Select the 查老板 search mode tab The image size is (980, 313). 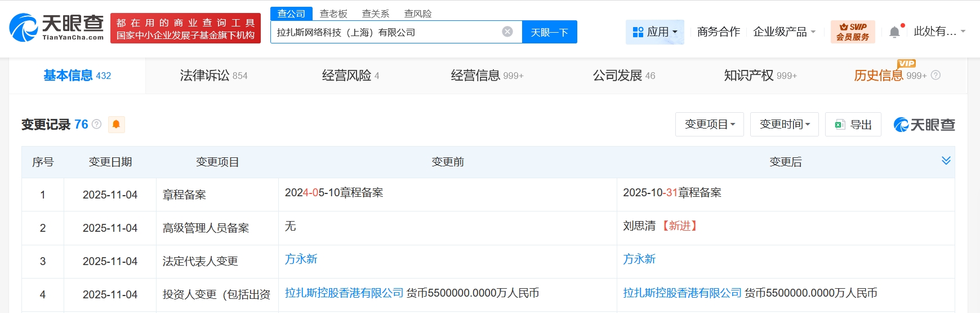(x=333, y=14)
